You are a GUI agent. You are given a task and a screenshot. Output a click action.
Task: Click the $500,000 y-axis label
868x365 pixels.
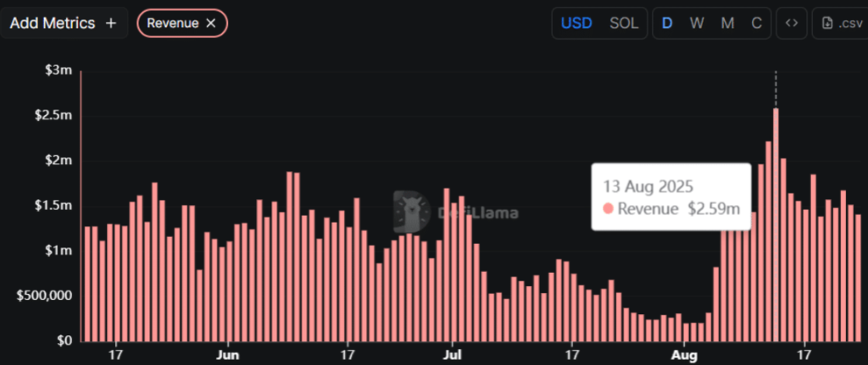44,296
